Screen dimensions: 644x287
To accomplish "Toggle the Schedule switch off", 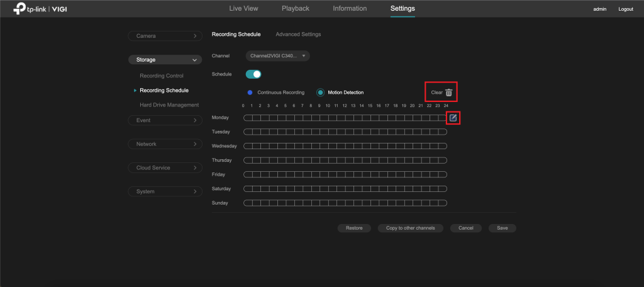I will (x=253, y=74).
